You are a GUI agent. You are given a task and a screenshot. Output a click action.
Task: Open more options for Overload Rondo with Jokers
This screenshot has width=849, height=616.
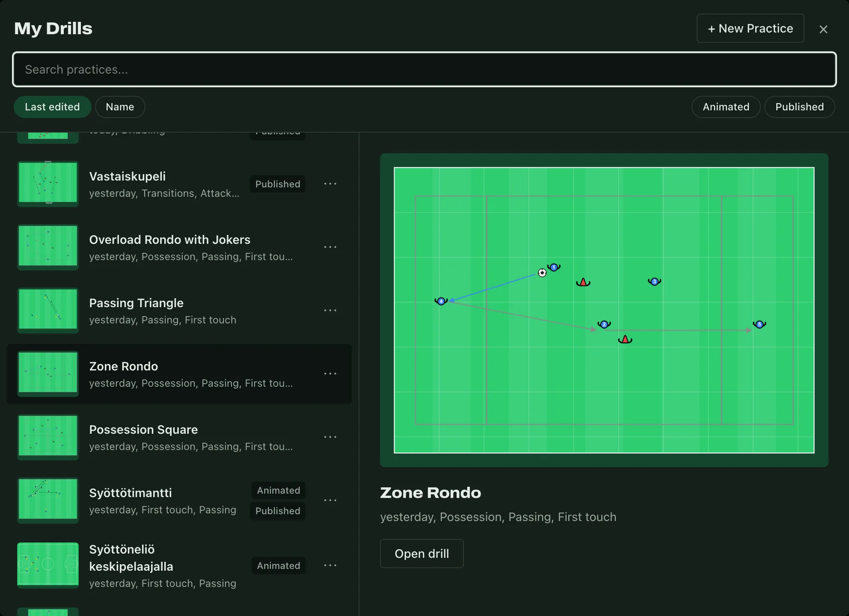[x=330, y=247]
